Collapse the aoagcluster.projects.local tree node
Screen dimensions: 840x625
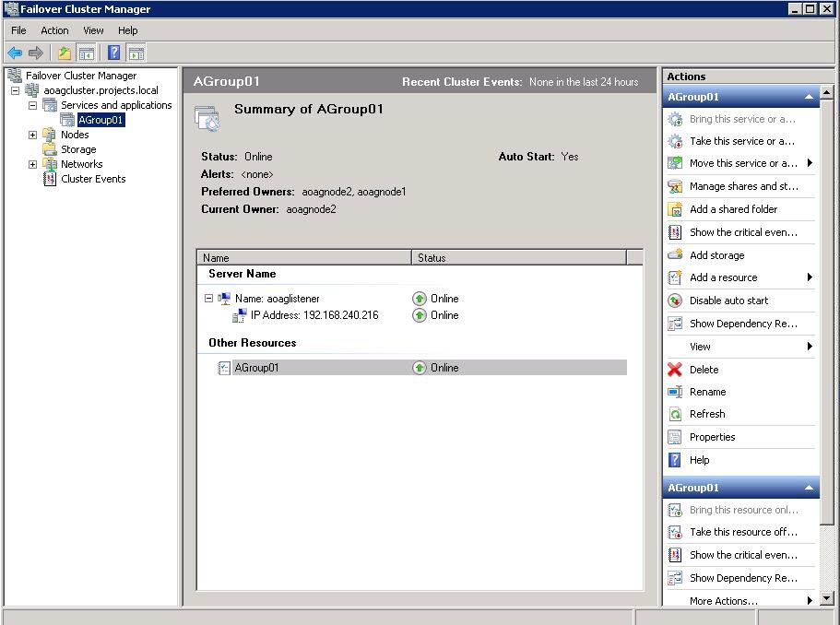(15, 90)
